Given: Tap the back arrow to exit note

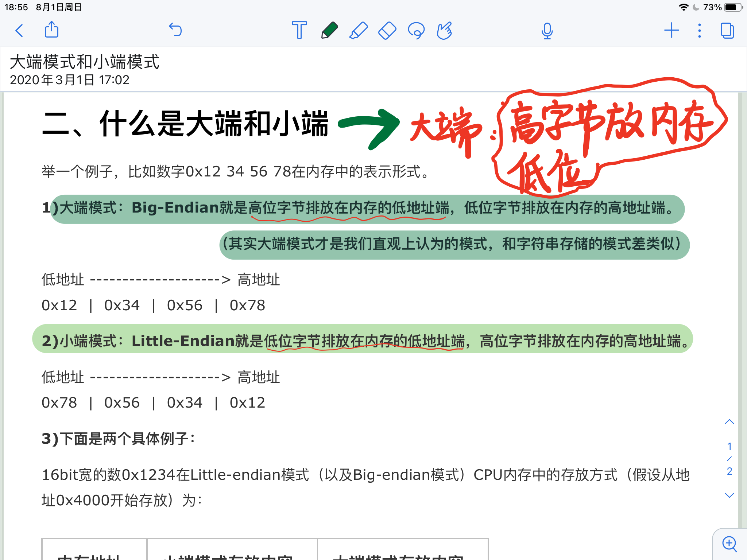Looking at the screenshot, I should (20, 31).
